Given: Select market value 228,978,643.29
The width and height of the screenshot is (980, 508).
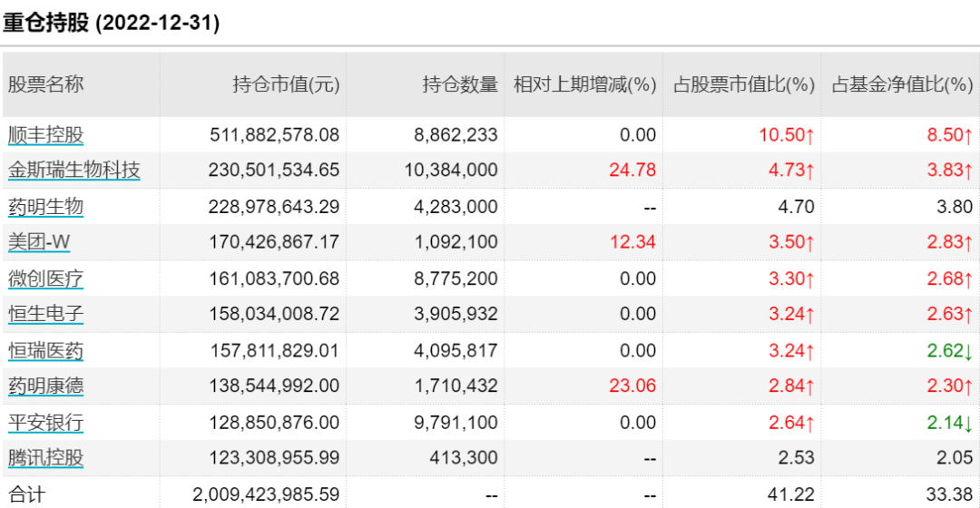Looking at the screenshot, I should pos(274,206).
